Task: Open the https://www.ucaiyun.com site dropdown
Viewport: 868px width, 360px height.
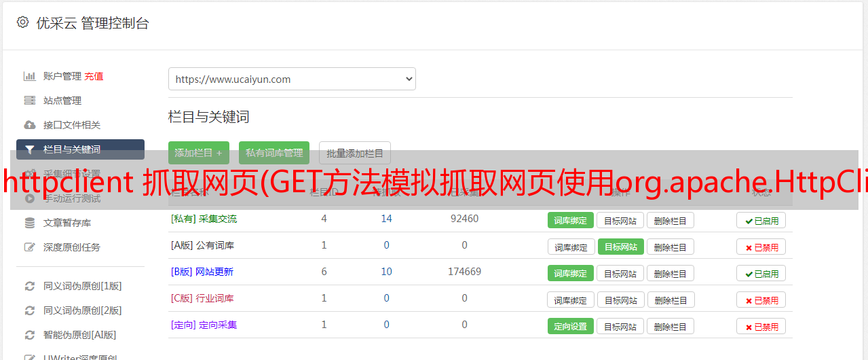Action: (x=292, y=79)
